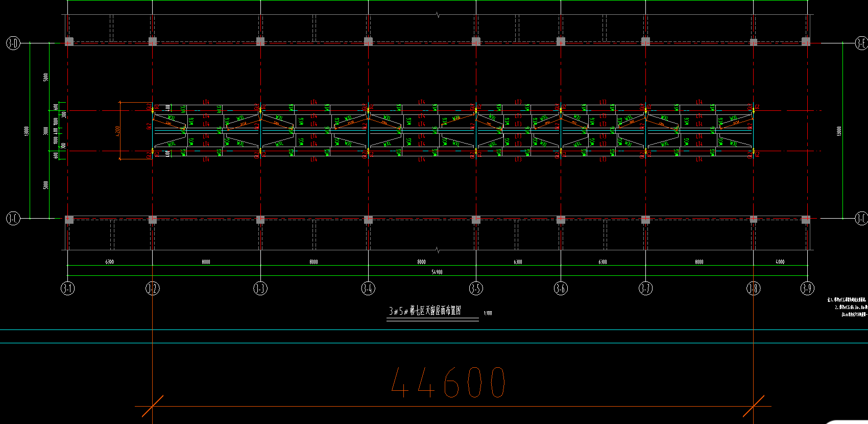The image size is (868, 424).
Task: Click the 4000 dimension between axes 3-8 and 3-9
Action: [x=780, y=262]
